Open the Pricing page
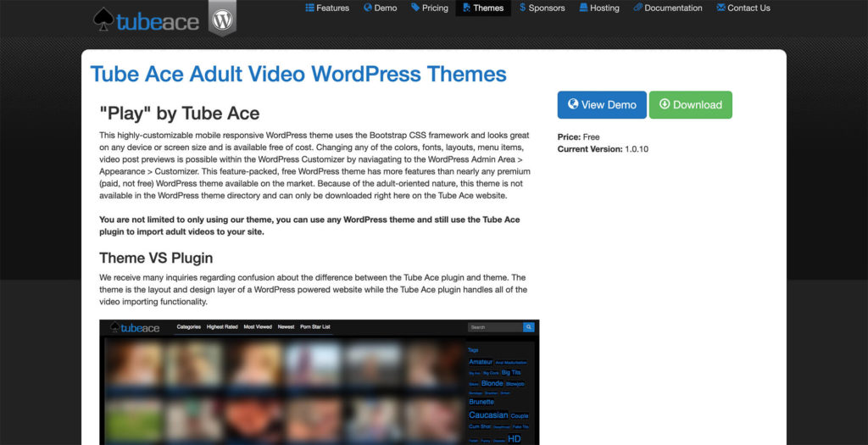868x445 pixels. pos(430,8)
